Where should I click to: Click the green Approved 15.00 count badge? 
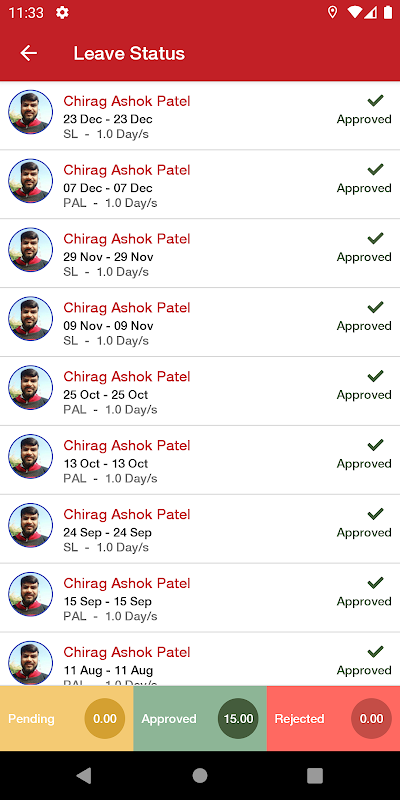click(238, 718)
